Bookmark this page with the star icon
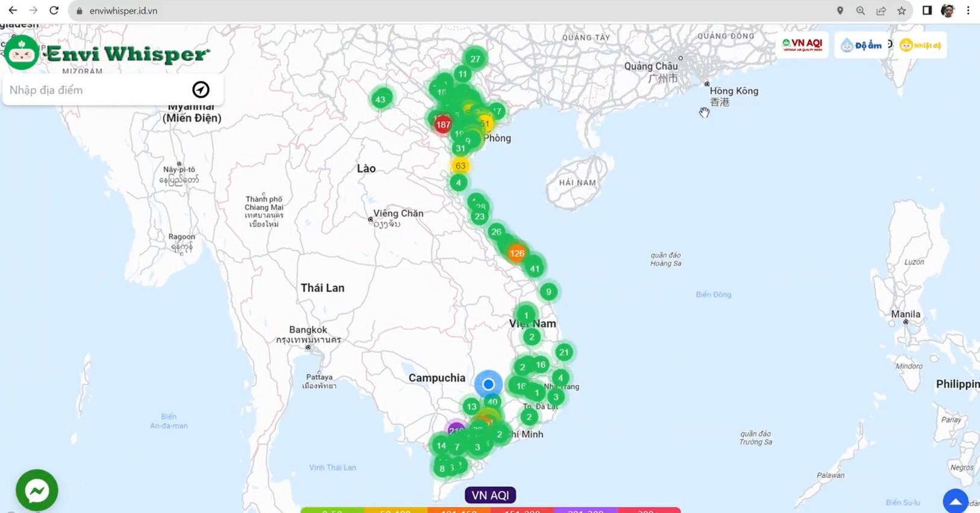Viewport: 980px width, 513px height. (901, 10)
